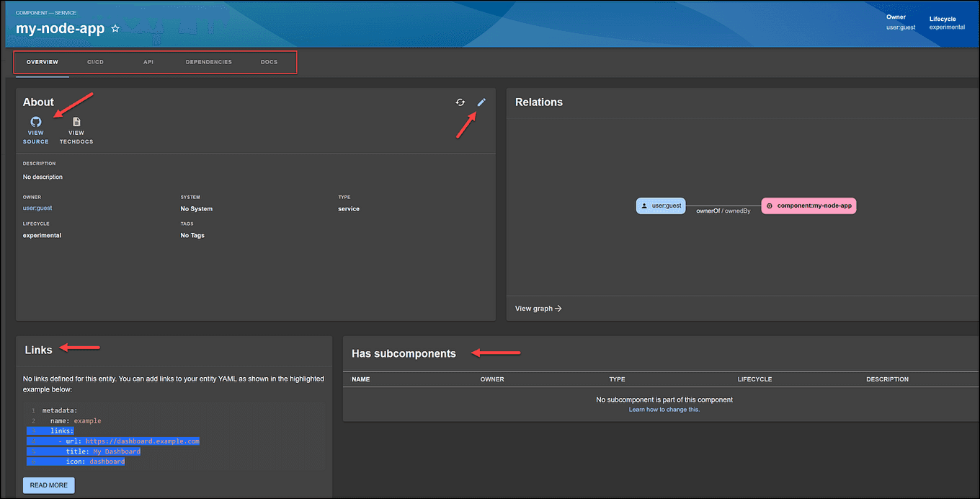
Task: Click the user:guest Owner text in header
Action: (x=901, y=27)
